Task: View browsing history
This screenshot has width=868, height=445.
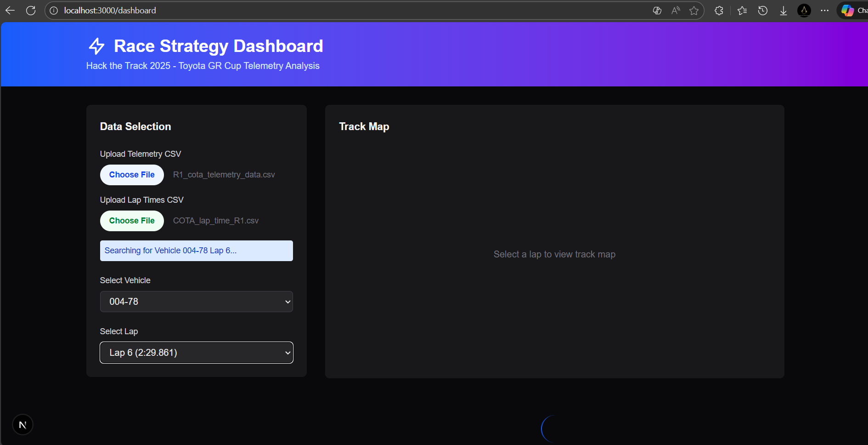Action: point(762,10)
